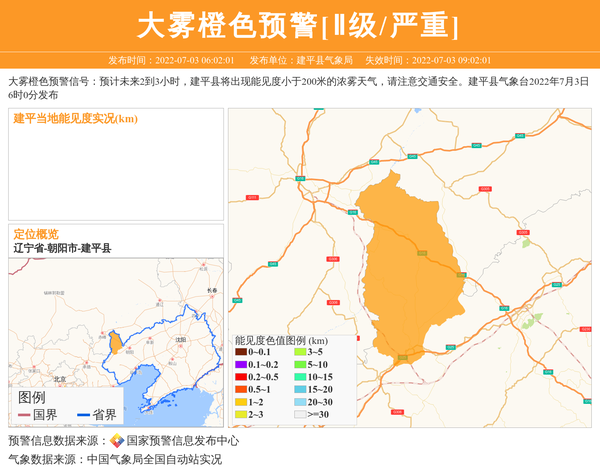Click 北京 city label on overview map
This screenshot has height=471, width=600.
(59, 379)
